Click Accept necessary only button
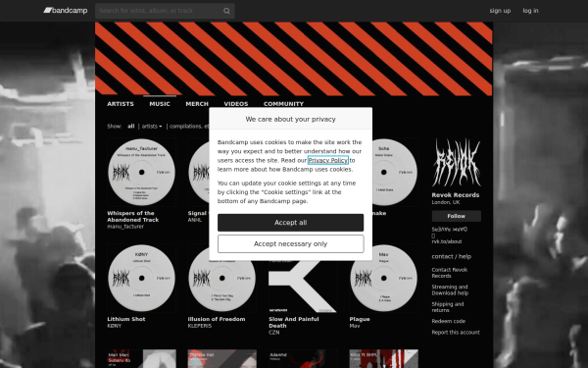Viewport: 588px width, 368px height. (291, 244)
